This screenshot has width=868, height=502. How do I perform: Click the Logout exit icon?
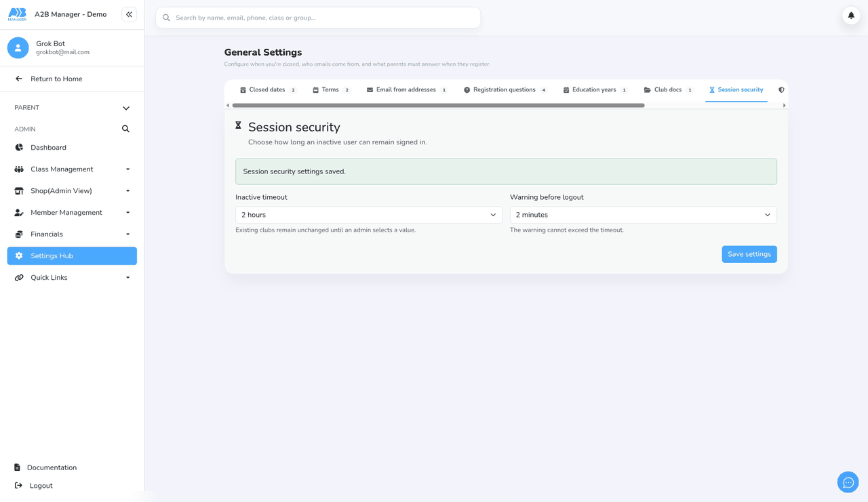19,486
